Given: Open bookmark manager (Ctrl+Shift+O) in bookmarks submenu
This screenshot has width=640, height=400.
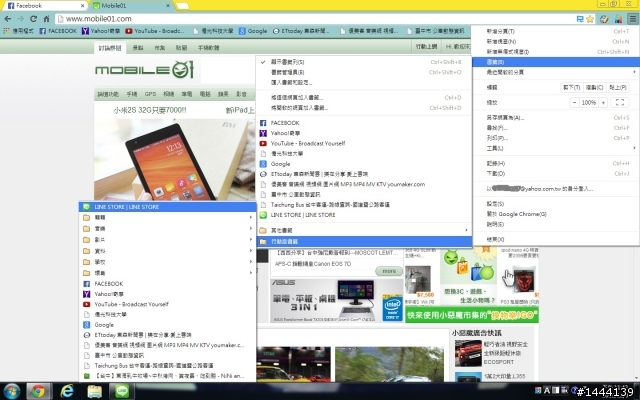Looking at the screenshot, I should [x=364, y=72].
